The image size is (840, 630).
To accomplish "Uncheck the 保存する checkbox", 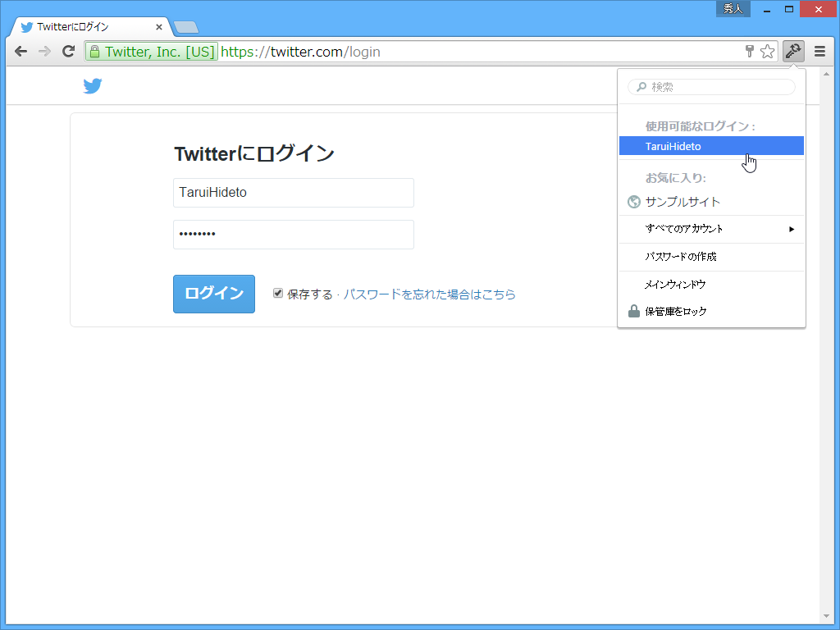I will point(278,293).
